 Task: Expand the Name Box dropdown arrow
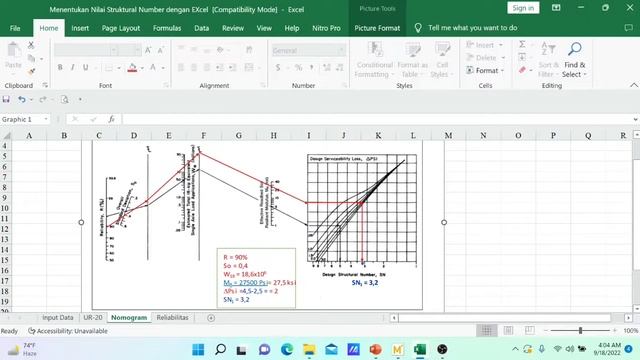(46, 119)
